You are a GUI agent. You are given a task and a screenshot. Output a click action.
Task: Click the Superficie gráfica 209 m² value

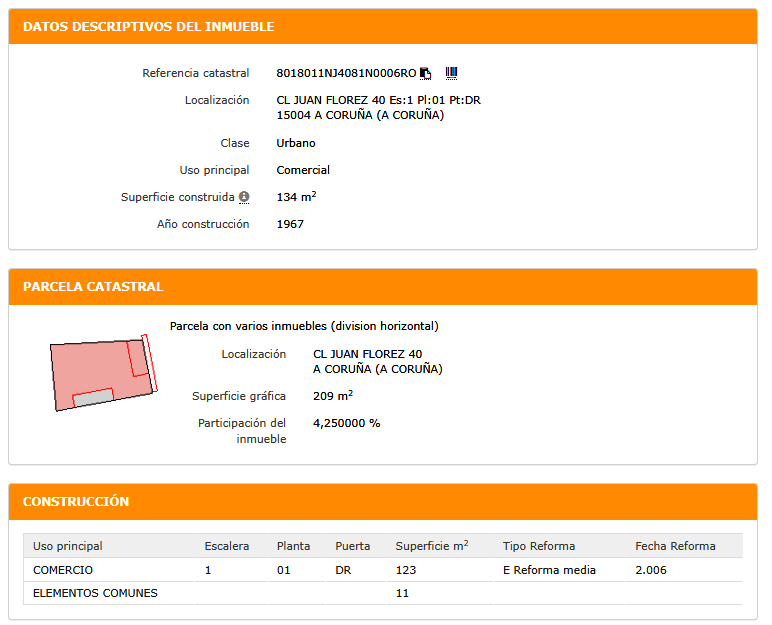tap(332, 396)
